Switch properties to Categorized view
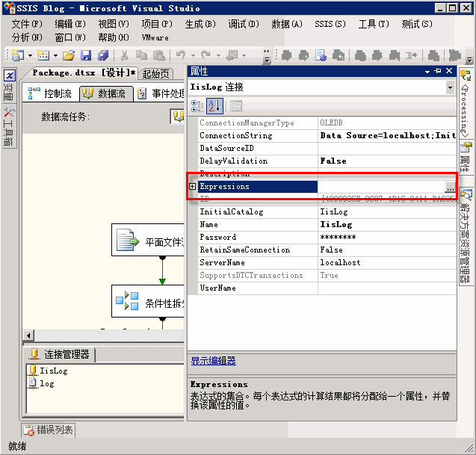Screen dimensions: 476x455 197,106
